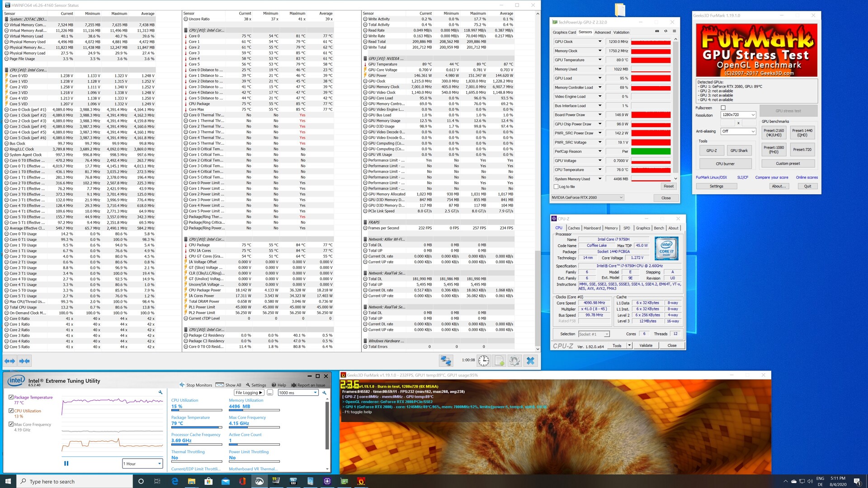Toggle the Log to file checkbox
This screenshot has height=488, width=868.
pyautogui.click(x=556, y=187)
